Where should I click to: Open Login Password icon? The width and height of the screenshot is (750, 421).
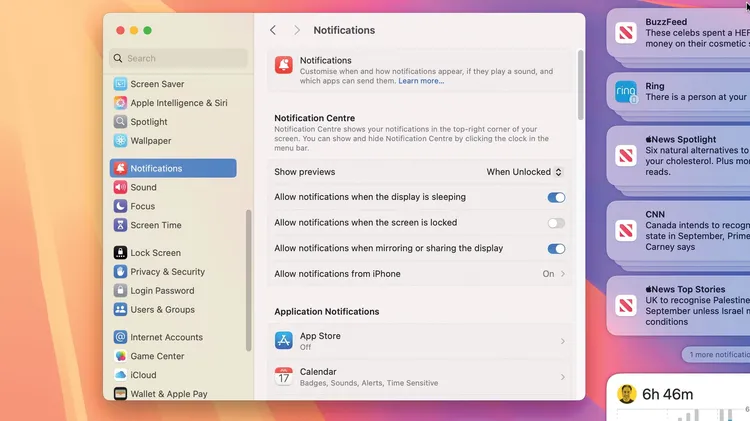point(120,290)
